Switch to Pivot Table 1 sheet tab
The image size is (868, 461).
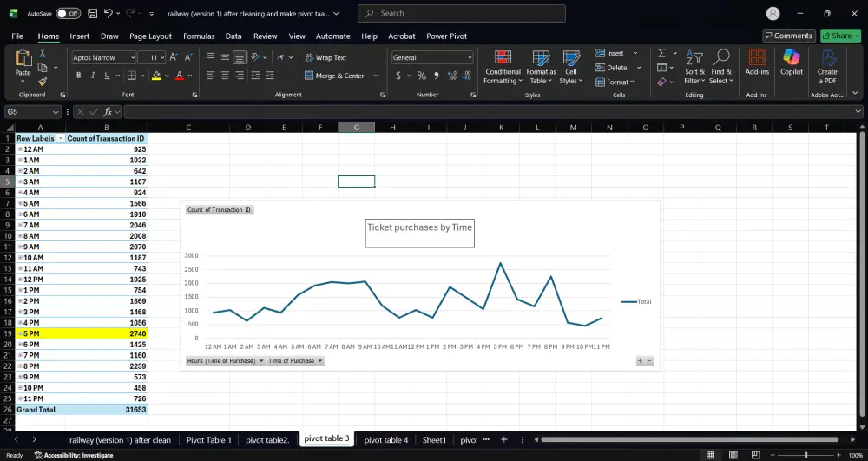pos(208,440)
